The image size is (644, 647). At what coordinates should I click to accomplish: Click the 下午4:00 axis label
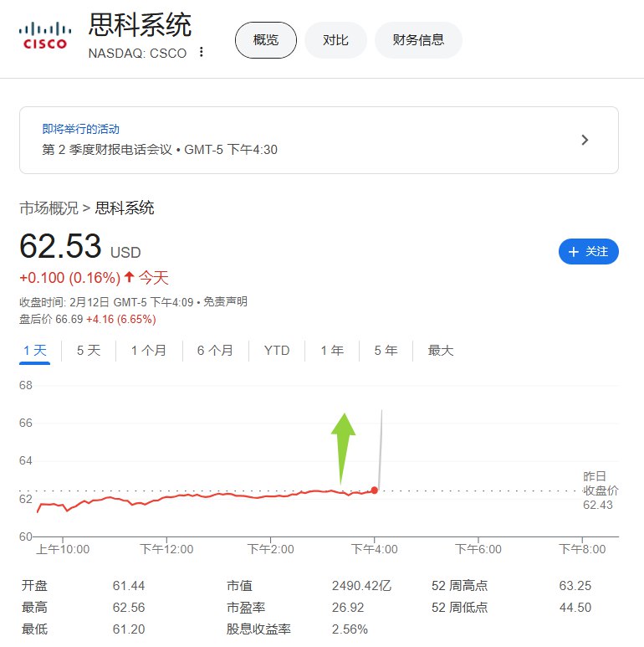[x=375, y=549]
